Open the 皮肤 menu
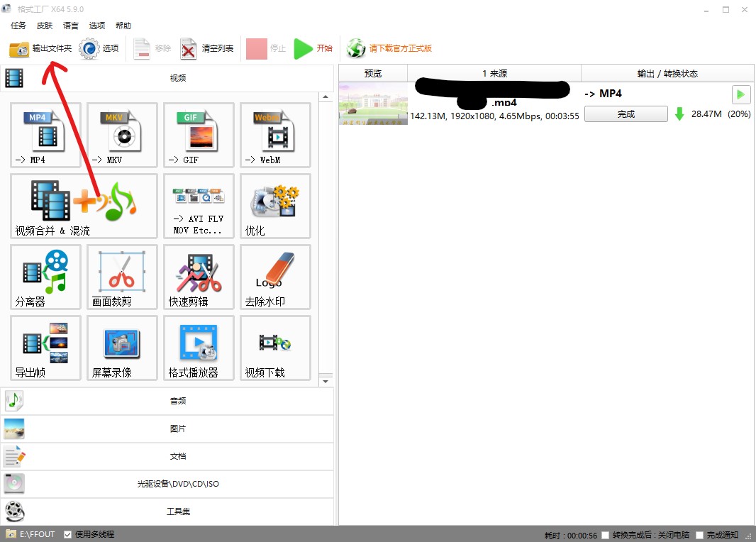Image resolution: width=756 pixels, height=542 pixels. coord(45,26)
